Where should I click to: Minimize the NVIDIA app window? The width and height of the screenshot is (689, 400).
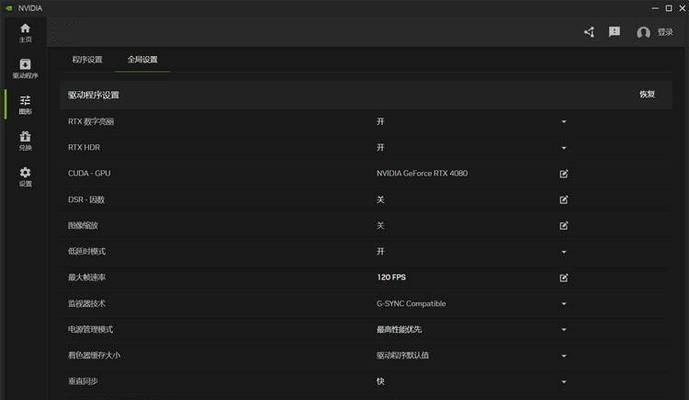(x=655, y=8)
